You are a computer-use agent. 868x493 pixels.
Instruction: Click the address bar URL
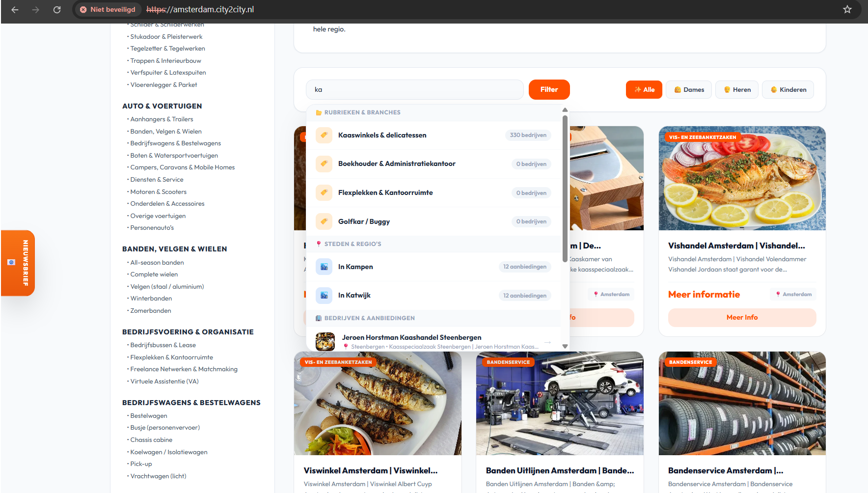(200, 9)
